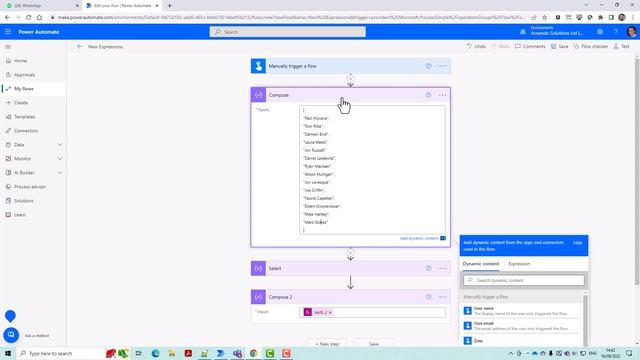
Task: Select User email dynamic content
Action: [x=521, y=326]
